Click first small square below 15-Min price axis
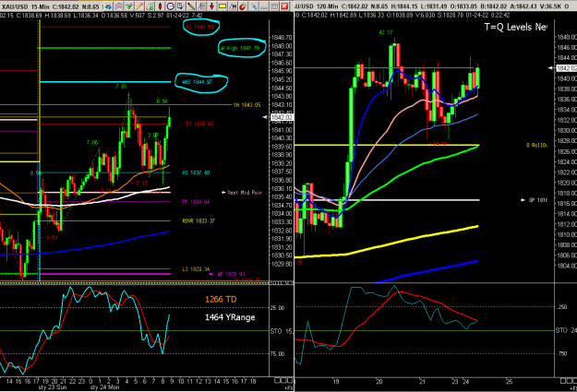 (x=278, y=381)
